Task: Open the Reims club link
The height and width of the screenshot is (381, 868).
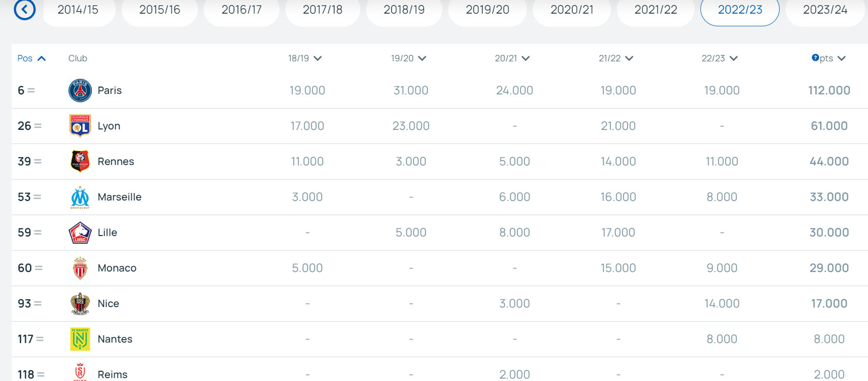Action: (x=113, y=375)
